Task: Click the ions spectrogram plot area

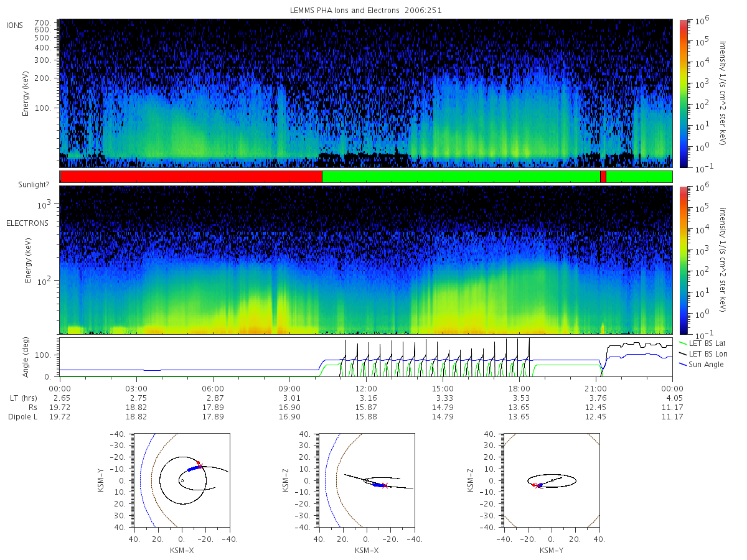Action: pos(366,93)
